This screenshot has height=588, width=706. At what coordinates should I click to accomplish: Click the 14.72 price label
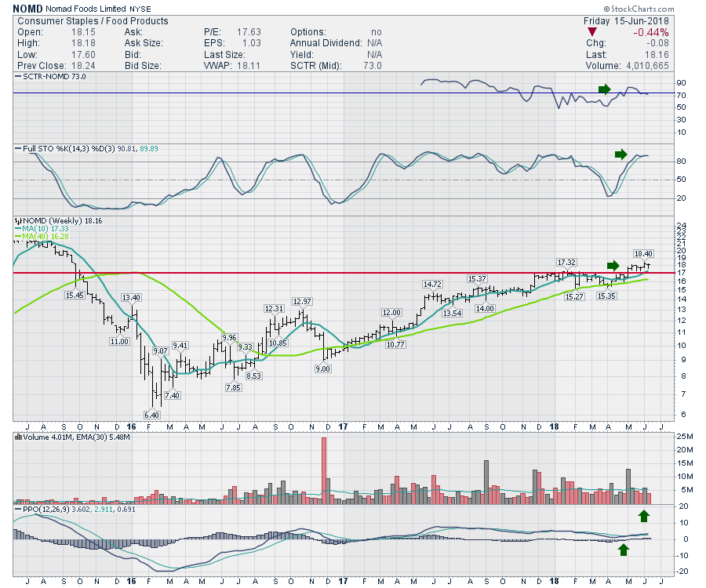[x=432, y=285]
